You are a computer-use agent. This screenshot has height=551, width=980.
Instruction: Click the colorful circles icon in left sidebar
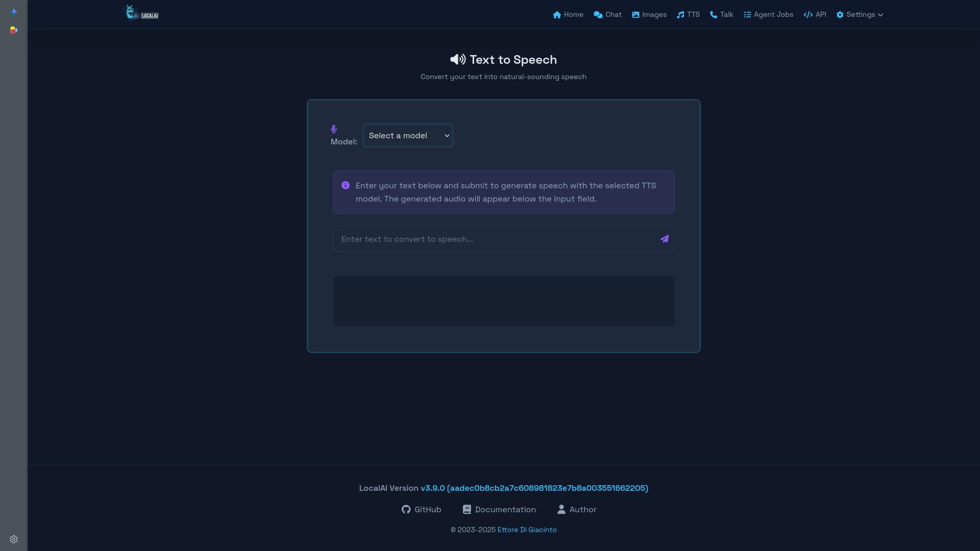[14, 30]
